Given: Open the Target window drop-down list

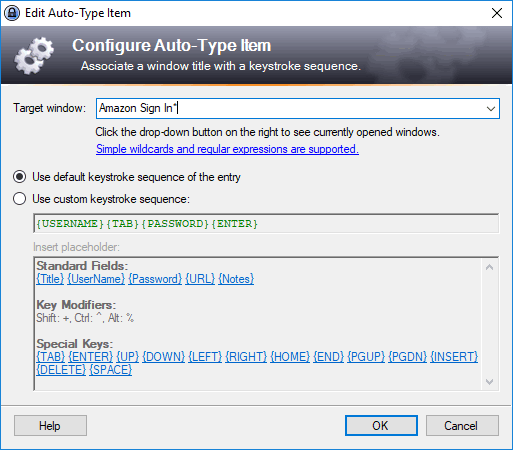Looking at the screenshot, I should point(490,108).
